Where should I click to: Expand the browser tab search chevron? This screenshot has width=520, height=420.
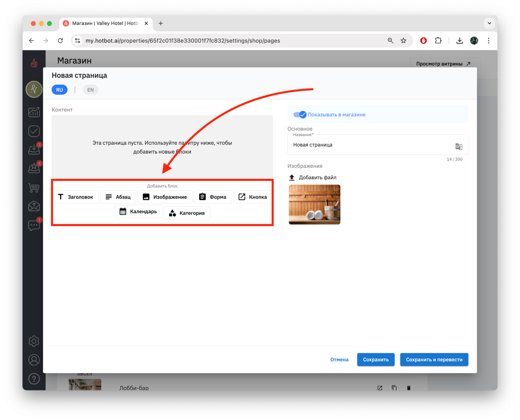(x=489, y=23)
